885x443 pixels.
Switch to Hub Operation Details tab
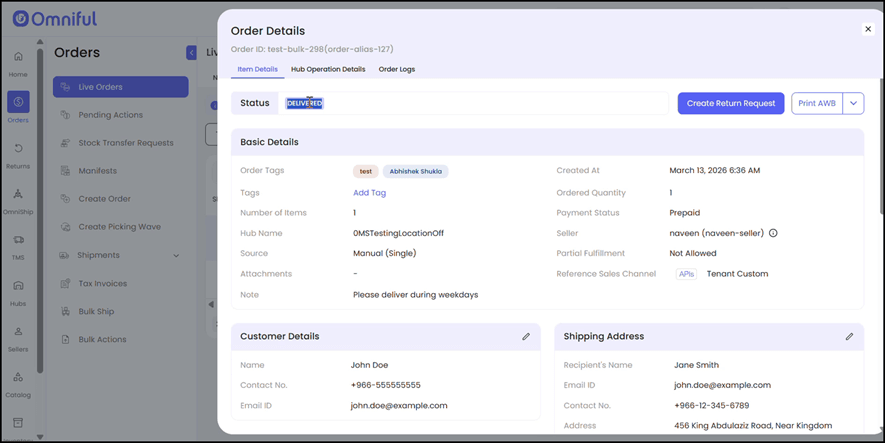tap(328, 69)
